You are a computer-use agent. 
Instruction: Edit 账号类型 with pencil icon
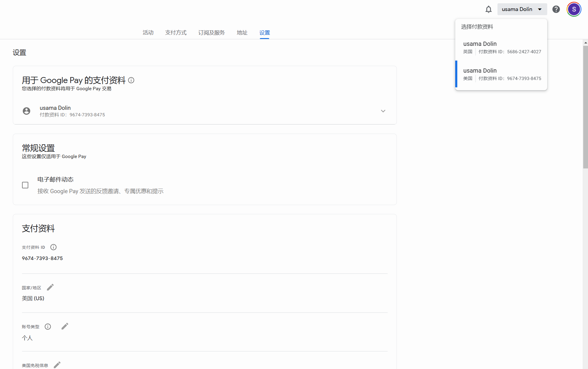[65, 326]
